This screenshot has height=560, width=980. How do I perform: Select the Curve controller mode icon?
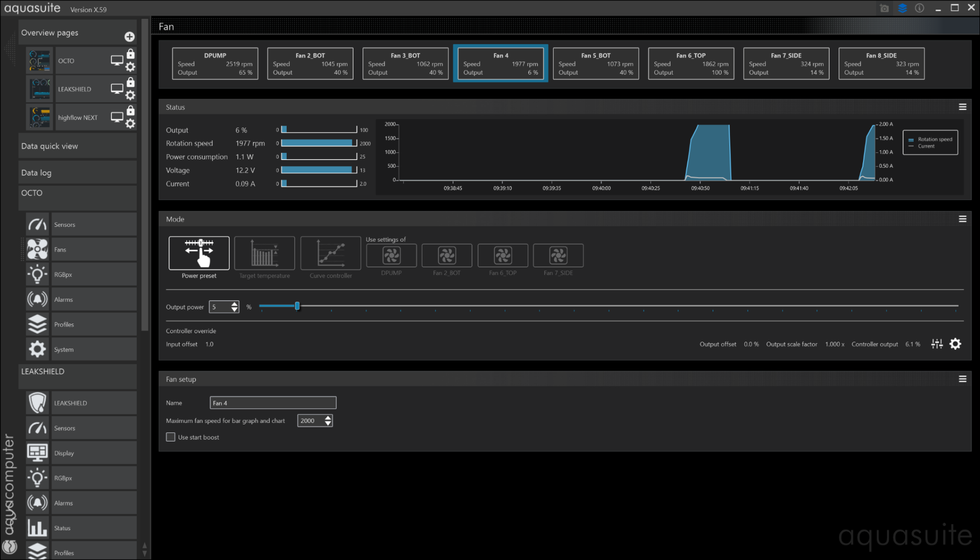pos(330,253)
